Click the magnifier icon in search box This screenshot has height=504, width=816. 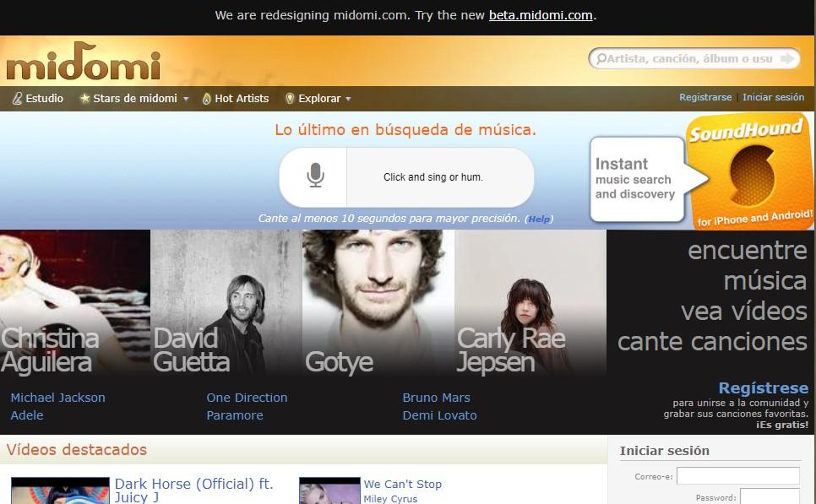(601, 59)
